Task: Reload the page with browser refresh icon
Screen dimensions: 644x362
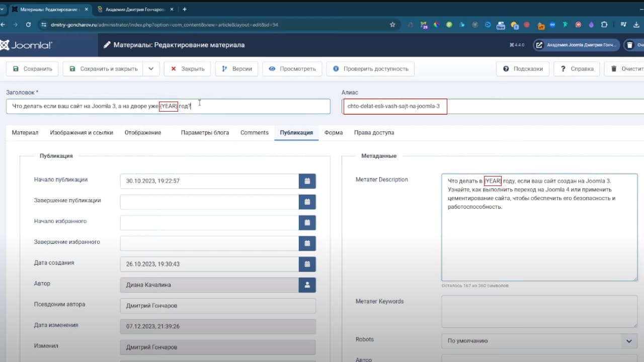Action: (x=28, y=24)
